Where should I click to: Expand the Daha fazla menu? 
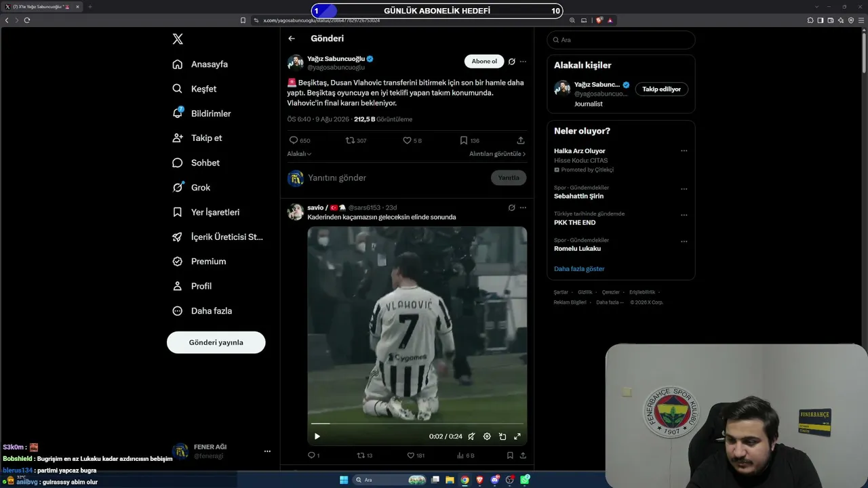click(202, 310)
